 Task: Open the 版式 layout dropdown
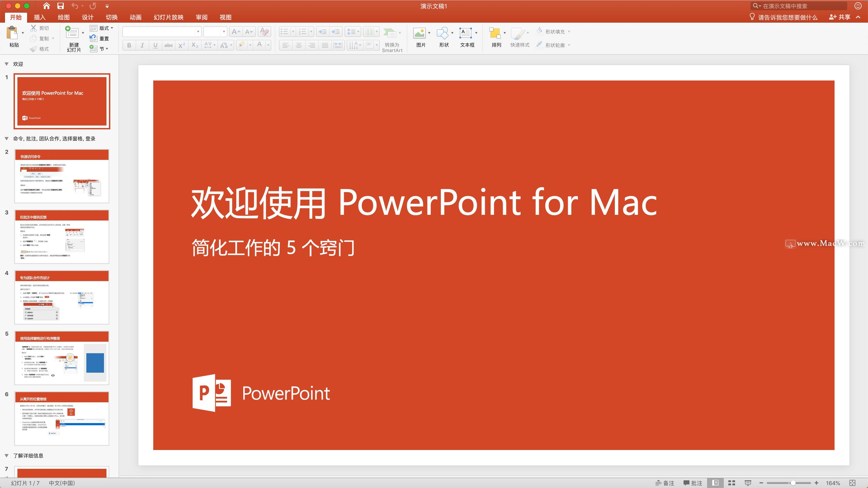pos(101,28)
